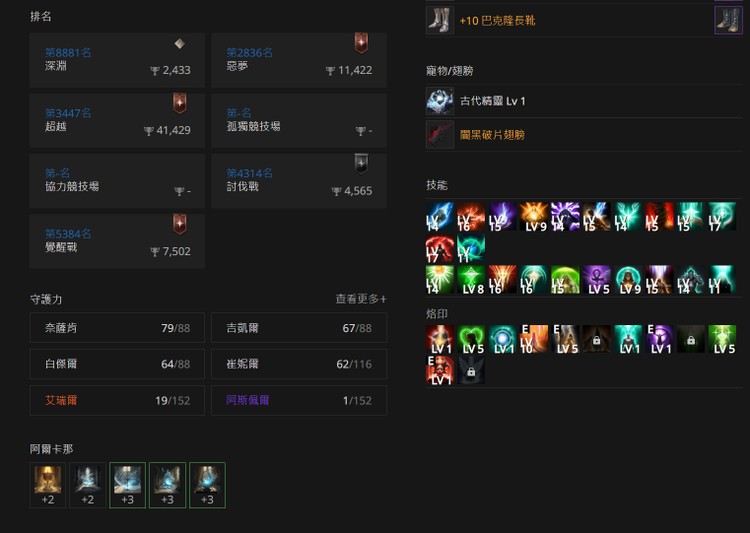Image resolution: width=750 pixels, height=533 pixels.
Task: Select the green heart LV 5 stigma icon
Action: coord(471,339)
